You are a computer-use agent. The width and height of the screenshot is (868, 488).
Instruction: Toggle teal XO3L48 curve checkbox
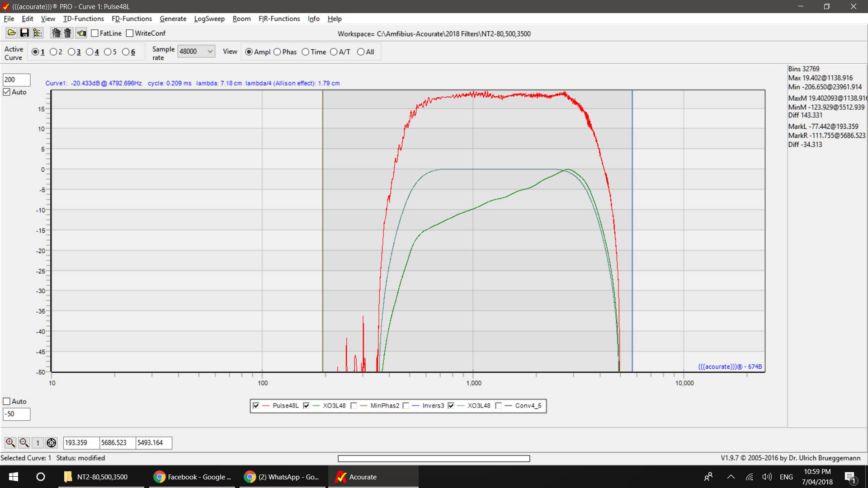click(x=451, y=405)
